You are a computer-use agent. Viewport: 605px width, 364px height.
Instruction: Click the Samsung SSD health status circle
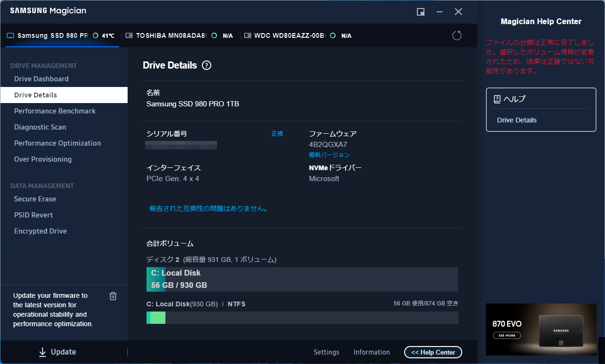point(95,35)
